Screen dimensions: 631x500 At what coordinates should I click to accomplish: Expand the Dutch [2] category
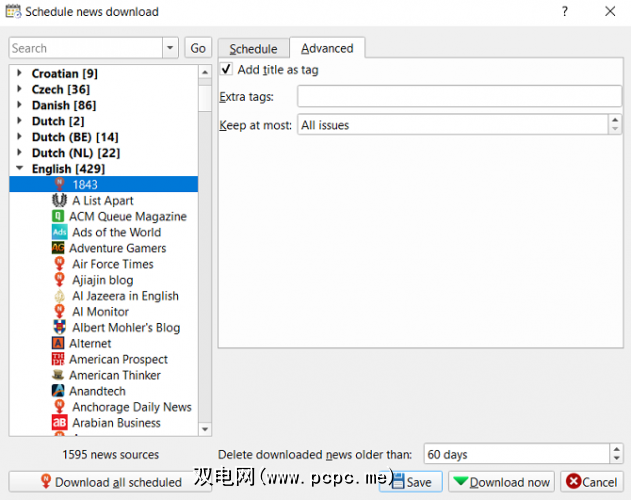(x=19, y=121)
